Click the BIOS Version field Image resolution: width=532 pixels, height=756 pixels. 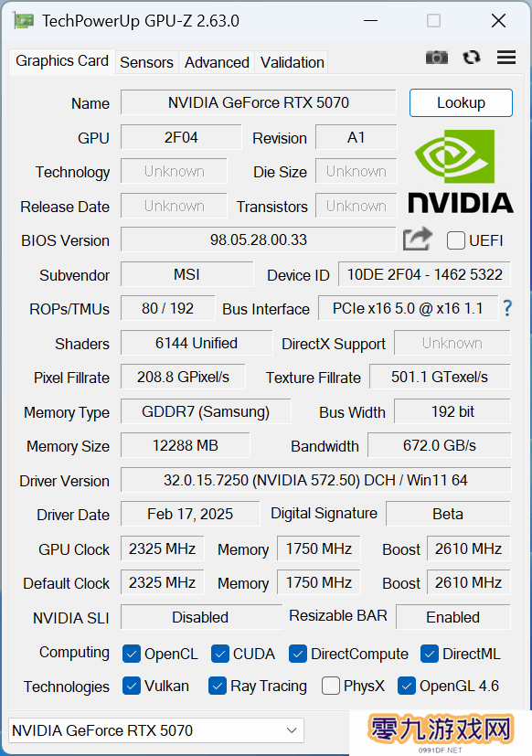(x=259, y=240)
